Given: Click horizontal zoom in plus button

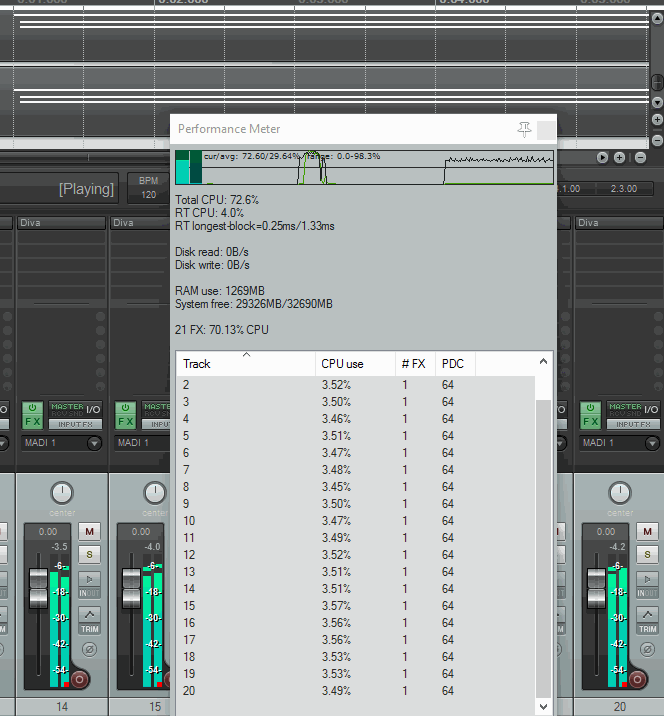Looking at the screenshot, I should [619, 158].
